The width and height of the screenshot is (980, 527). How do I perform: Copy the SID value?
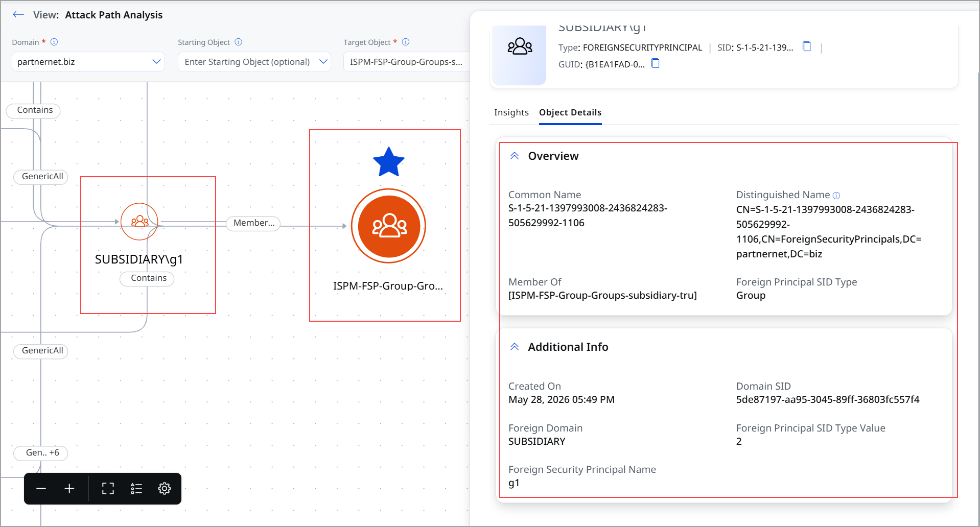(807, 46)
